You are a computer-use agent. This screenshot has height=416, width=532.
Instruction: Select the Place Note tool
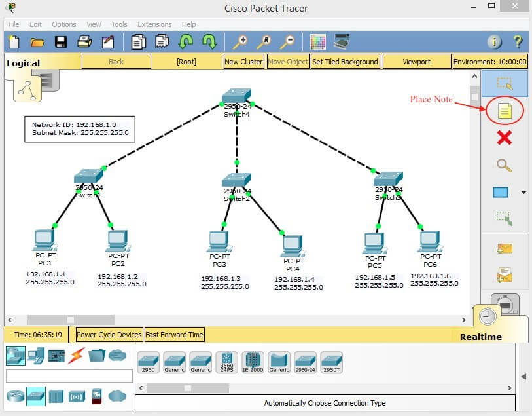point(505,111)
